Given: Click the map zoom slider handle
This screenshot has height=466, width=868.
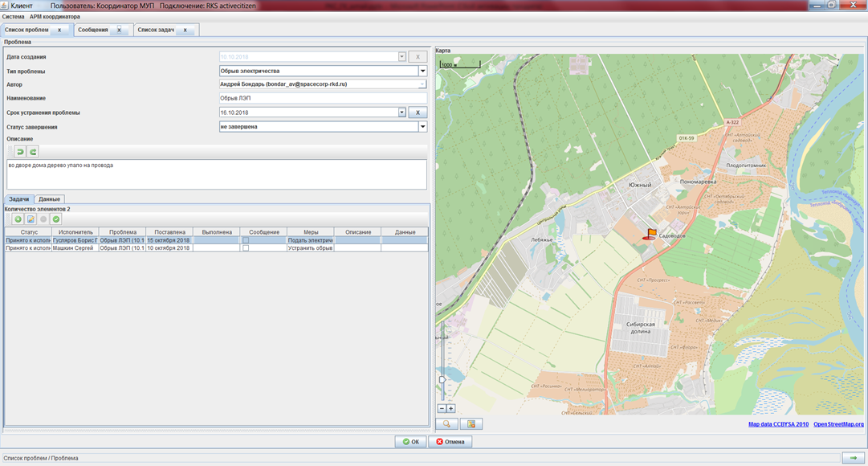Looking at the screenshot, I should (442, 378).
